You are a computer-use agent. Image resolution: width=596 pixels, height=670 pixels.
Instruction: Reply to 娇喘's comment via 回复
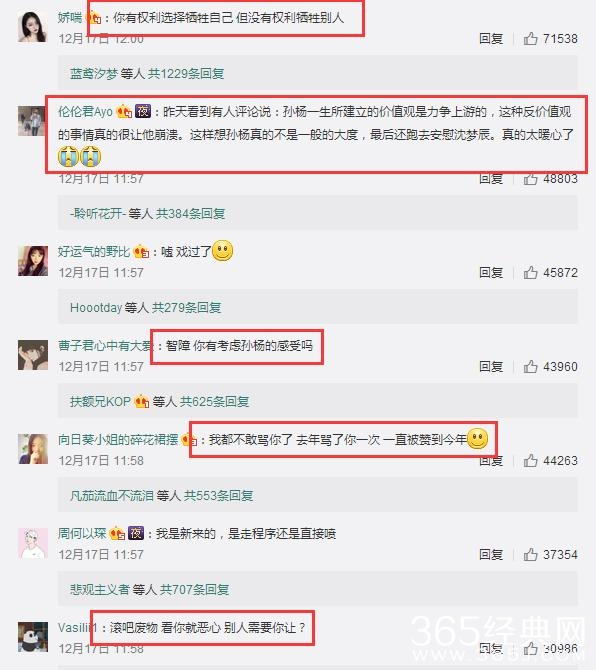(x=491, y=38)
